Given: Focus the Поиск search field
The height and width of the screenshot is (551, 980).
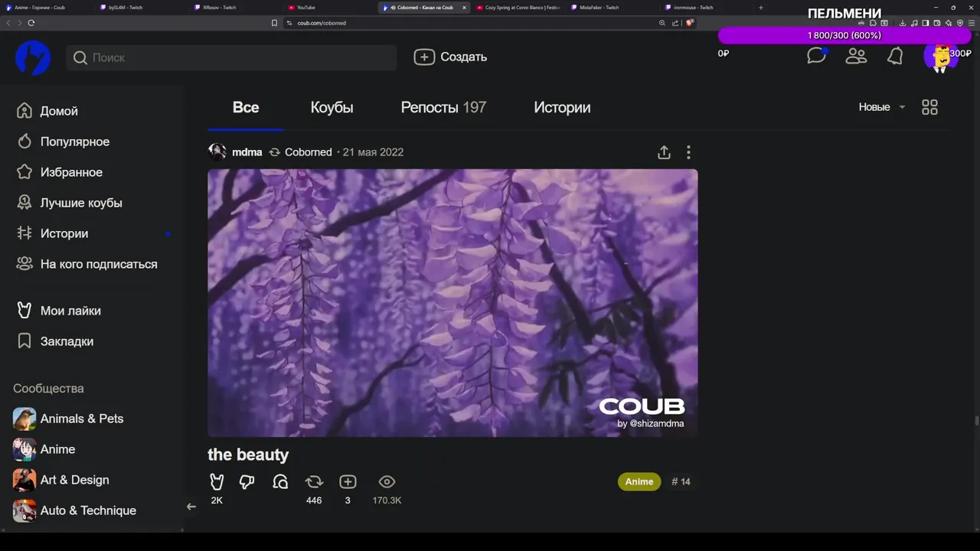Looking at the screenshot, I should point(231,57).
